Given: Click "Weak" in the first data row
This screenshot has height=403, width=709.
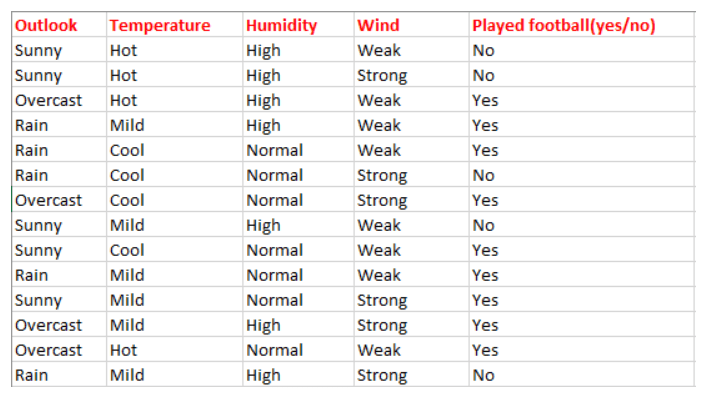Looking at the screenshot, I should pos(379,50).
